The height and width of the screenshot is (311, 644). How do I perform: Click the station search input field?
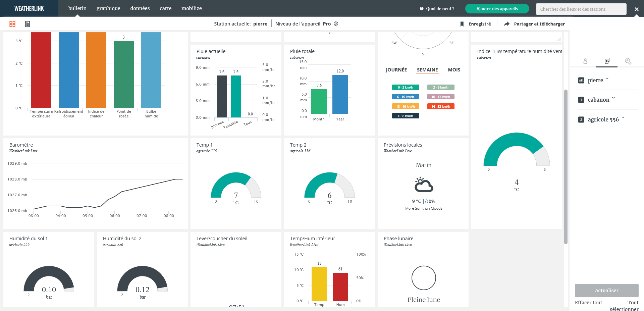[581, 9]
